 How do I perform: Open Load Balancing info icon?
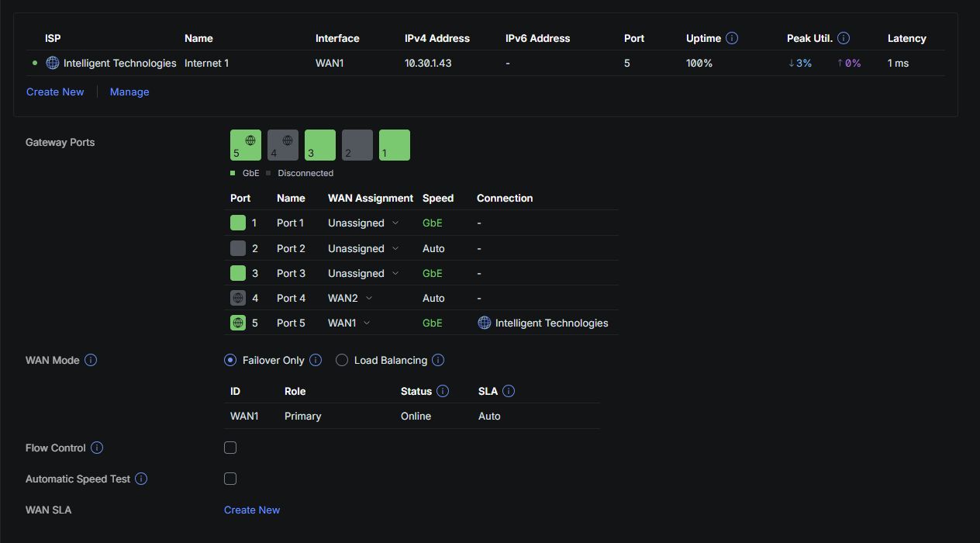438,360
